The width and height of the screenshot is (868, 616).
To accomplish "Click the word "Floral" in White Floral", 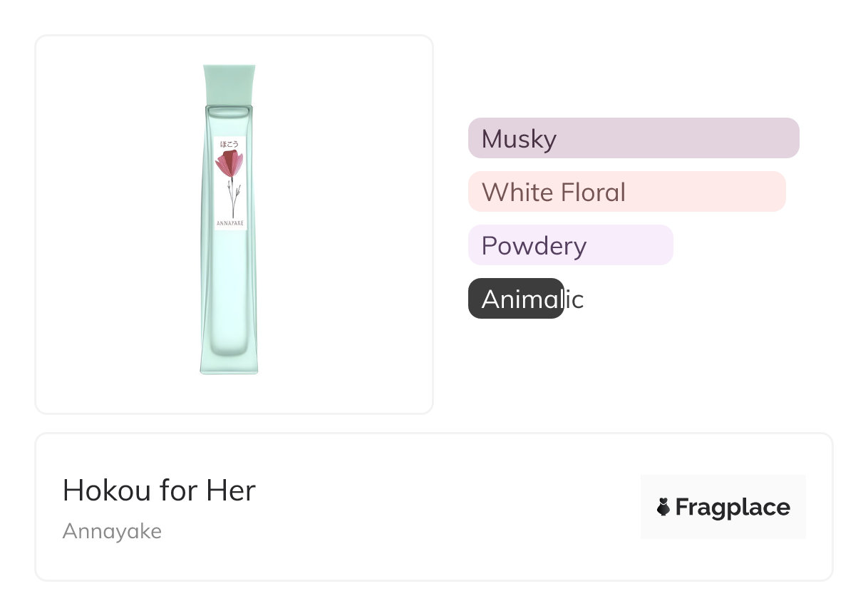I will [x=592, y=192].
